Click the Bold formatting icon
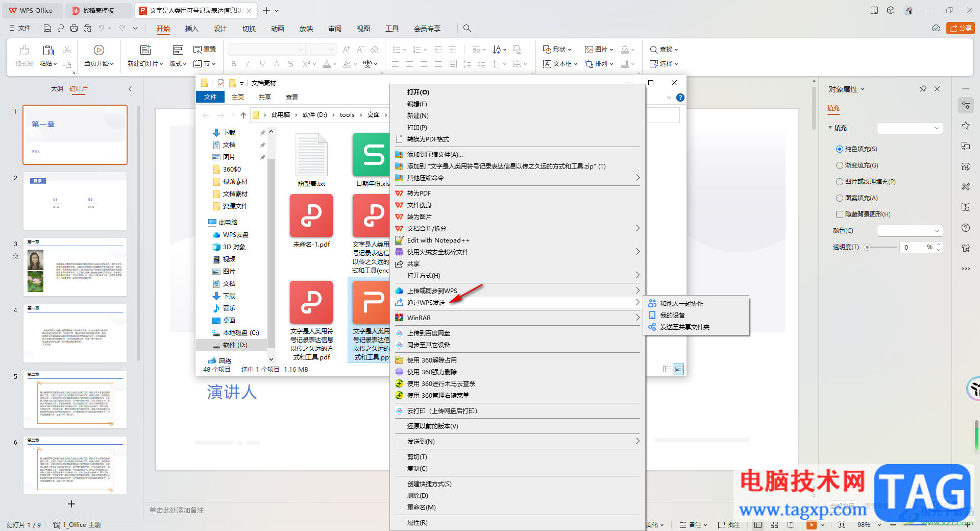980x531 pixels. pos(234,64)
